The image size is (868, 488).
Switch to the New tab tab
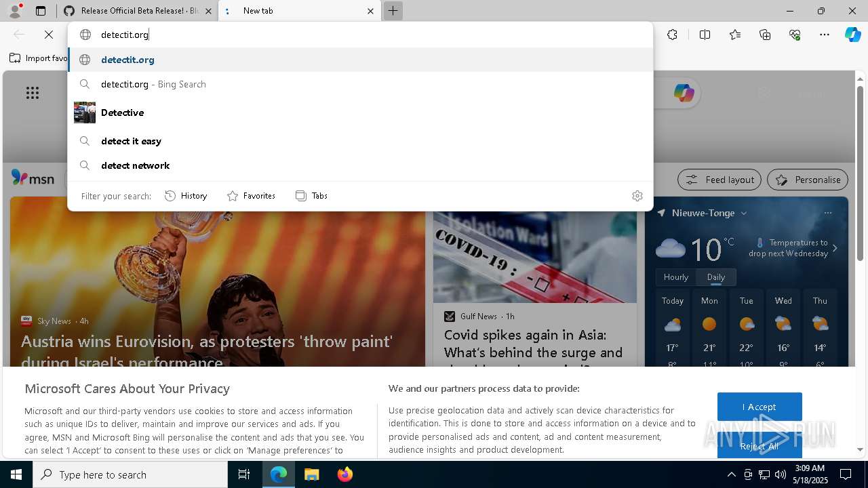[300, 11]
